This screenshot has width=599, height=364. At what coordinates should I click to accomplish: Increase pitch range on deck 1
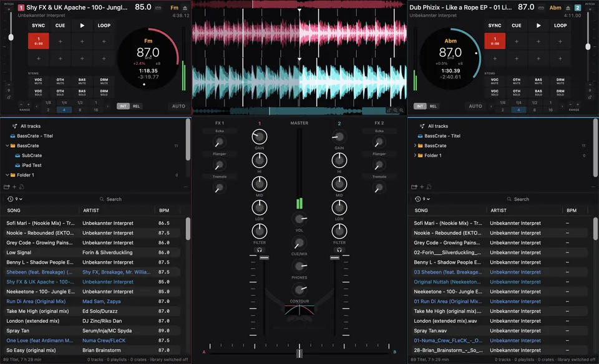(x=28, y=104)
